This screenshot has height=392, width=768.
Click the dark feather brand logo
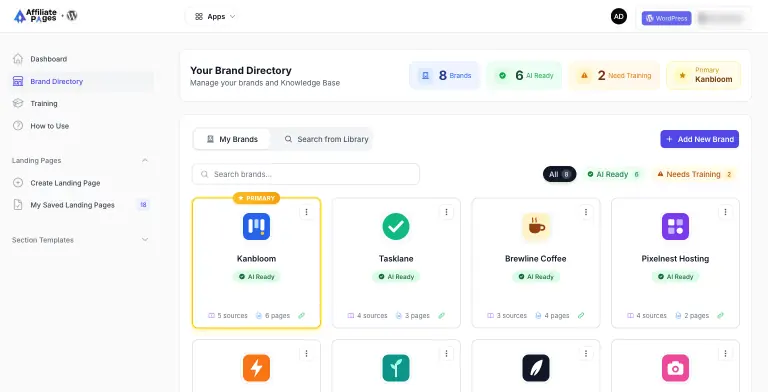536,368
